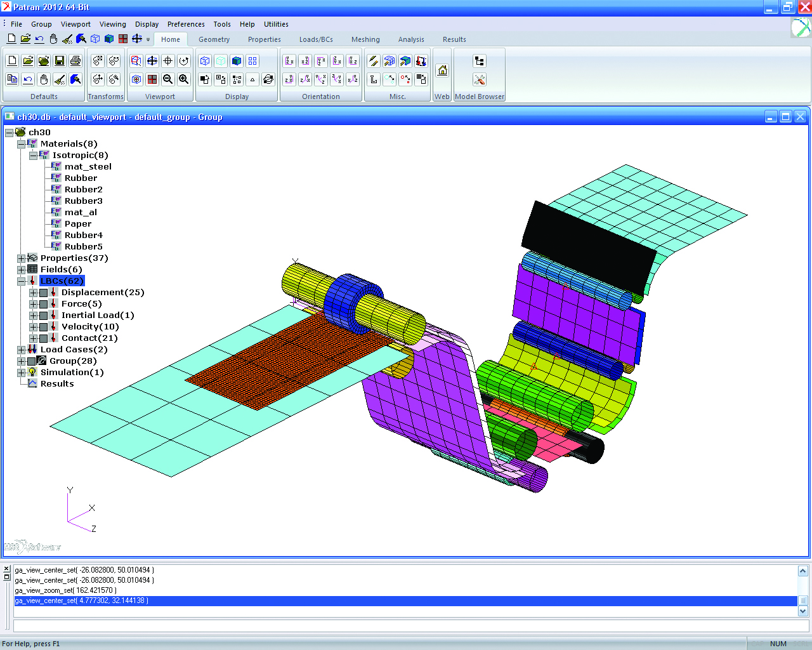Select the ga_view_zoom_set history line
The width and height of the screenshot is (812, 650).
pyautogui.click(x=66, y=590)
